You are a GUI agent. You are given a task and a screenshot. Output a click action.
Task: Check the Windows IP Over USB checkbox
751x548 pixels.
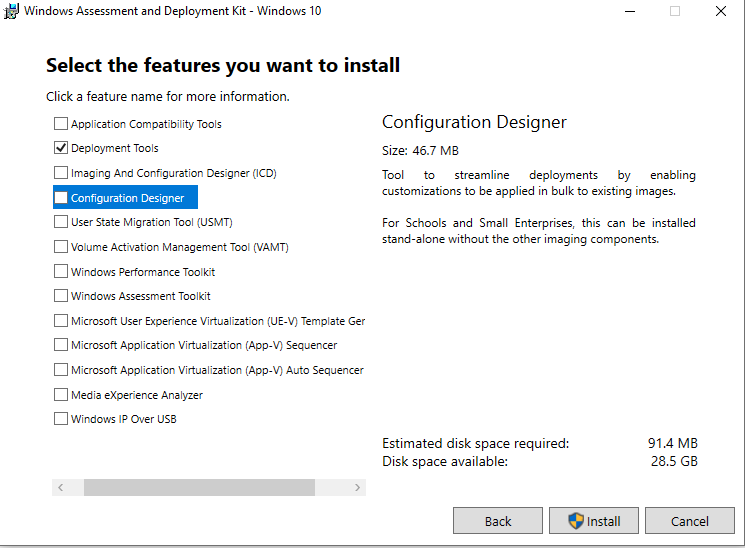(x=61, y=419)
